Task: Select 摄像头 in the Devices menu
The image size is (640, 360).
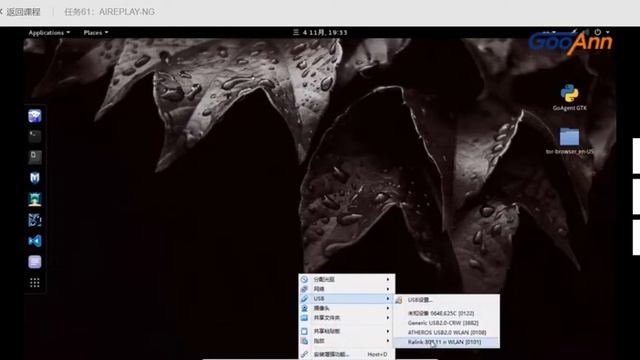Action: [x=347, y=308]
